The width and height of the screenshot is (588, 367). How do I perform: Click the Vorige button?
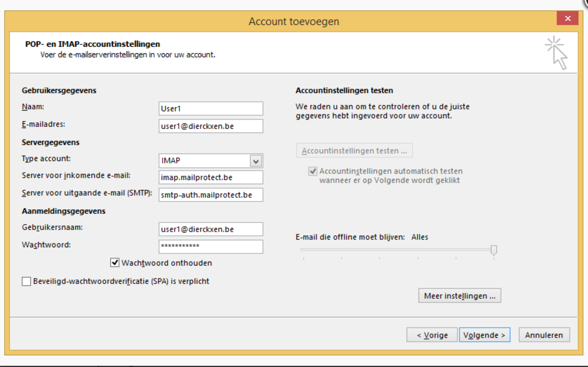point(431,335)
